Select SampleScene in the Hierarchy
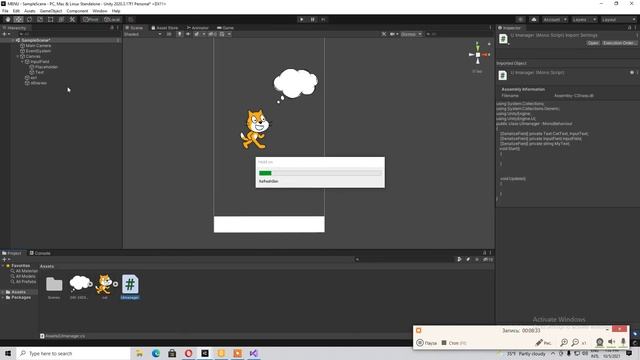The width and height of the screenshot is (640, 360). 36,40
